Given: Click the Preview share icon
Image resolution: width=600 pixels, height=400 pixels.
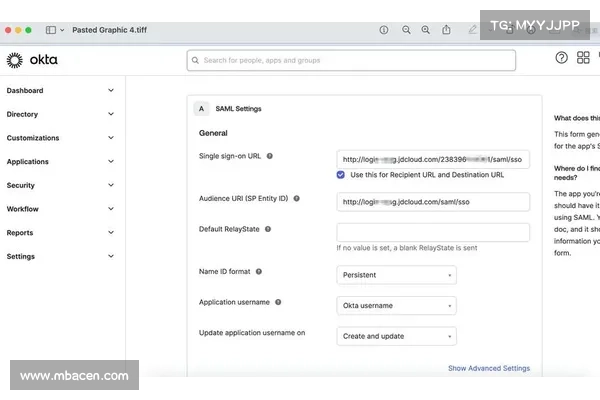Looking at the screenshot, I should (446, 30).
